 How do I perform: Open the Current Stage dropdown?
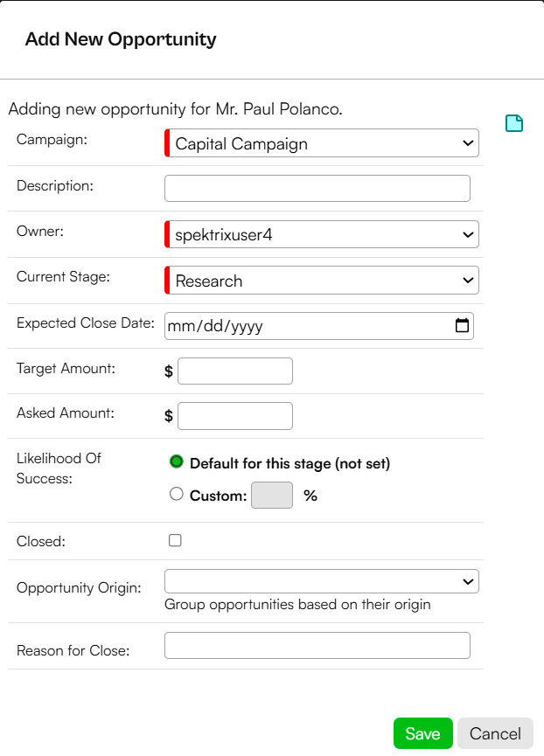click(x=322, y=281)
